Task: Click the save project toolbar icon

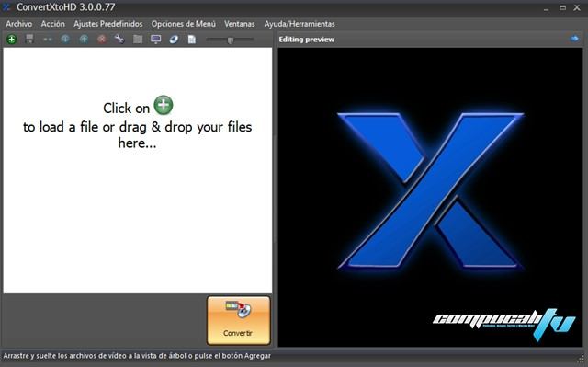Action: (x=29, y=39)
